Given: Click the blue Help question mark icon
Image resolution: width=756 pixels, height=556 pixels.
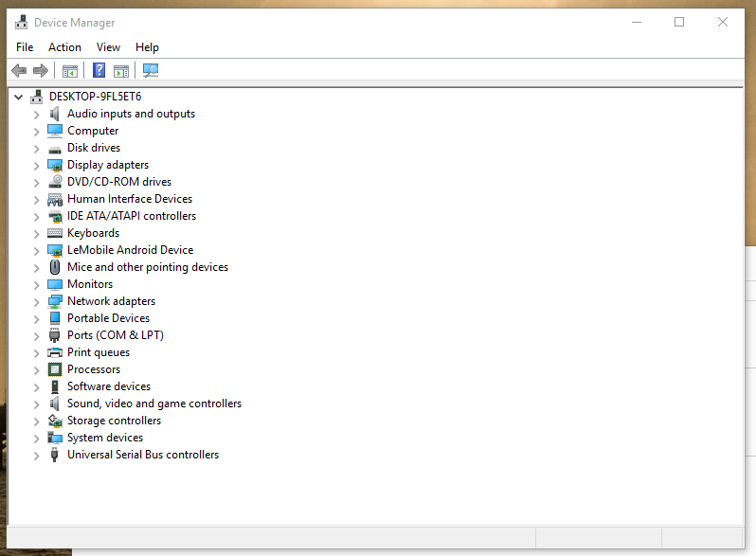Looking at the screenshot, I should click(99, 71).
